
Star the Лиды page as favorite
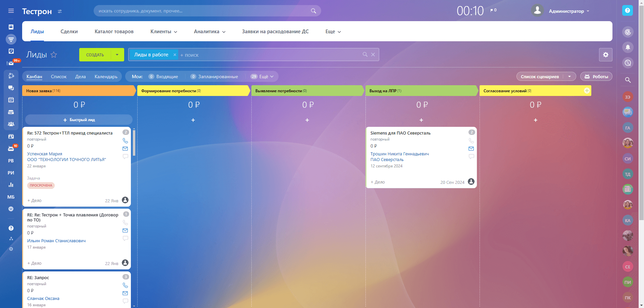pyautogui.click(x=54, y=55)
